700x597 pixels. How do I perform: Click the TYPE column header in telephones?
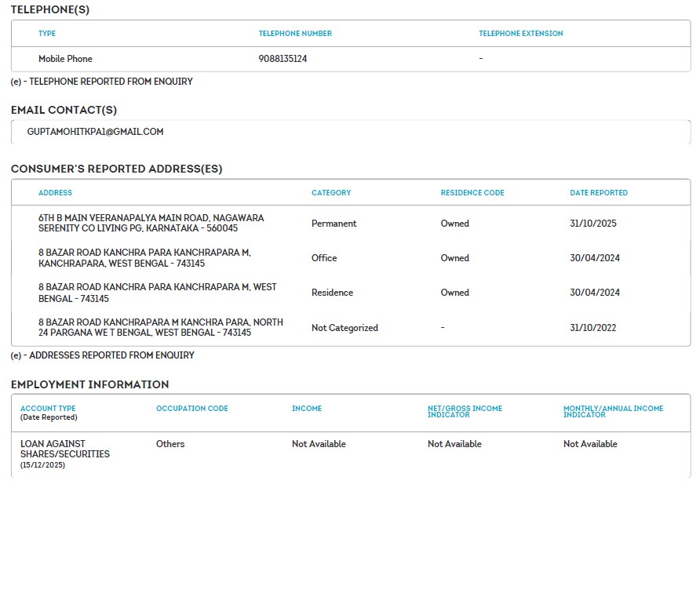(47, 34)
